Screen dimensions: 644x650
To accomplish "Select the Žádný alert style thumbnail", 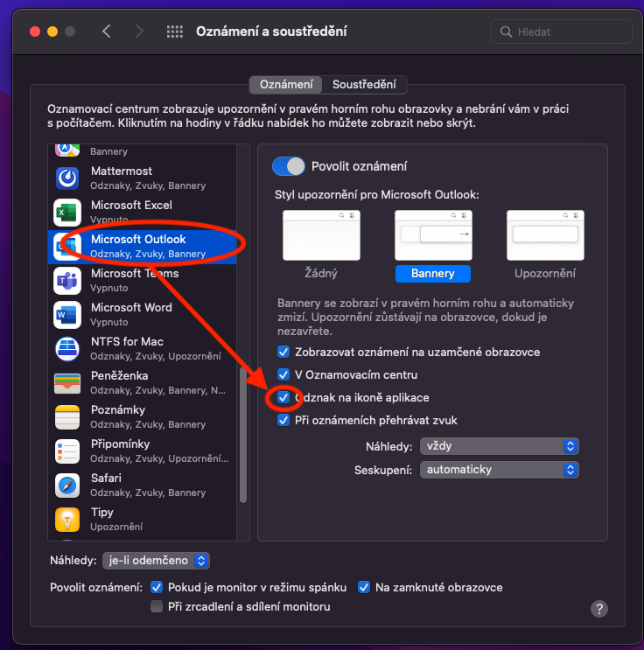I will 321,235.
